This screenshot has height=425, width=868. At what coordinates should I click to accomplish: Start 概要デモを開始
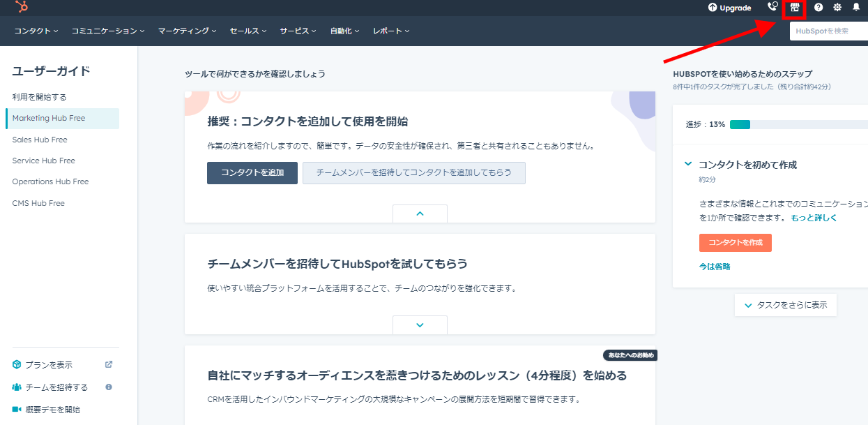52,410
